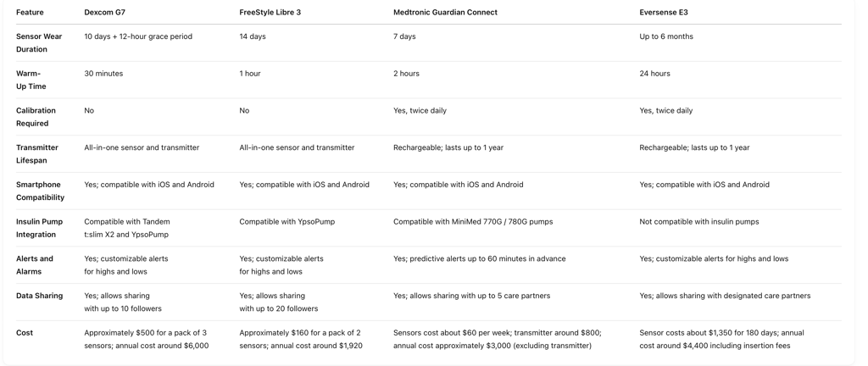Screen dimensions: 868x366
Task: Click the Data Sharing row label
Action: (x=39, y=296)
